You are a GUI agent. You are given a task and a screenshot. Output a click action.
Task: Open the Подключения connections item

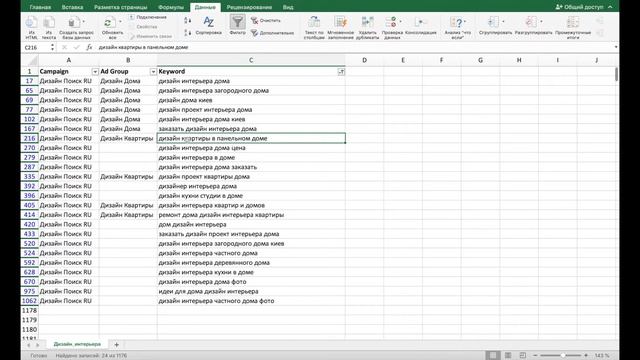(148, 17)
